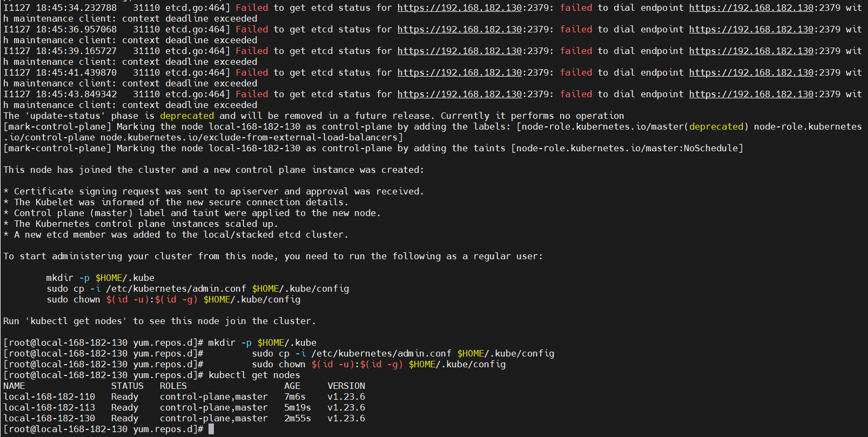Click age value 5m19s
The width and height of the screenshot is (868, 437).
tap(298, 407)
